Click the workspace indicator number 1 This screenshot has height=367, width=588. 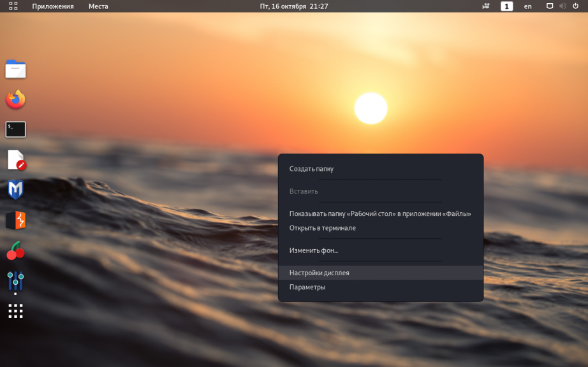(x=506, y=6)
